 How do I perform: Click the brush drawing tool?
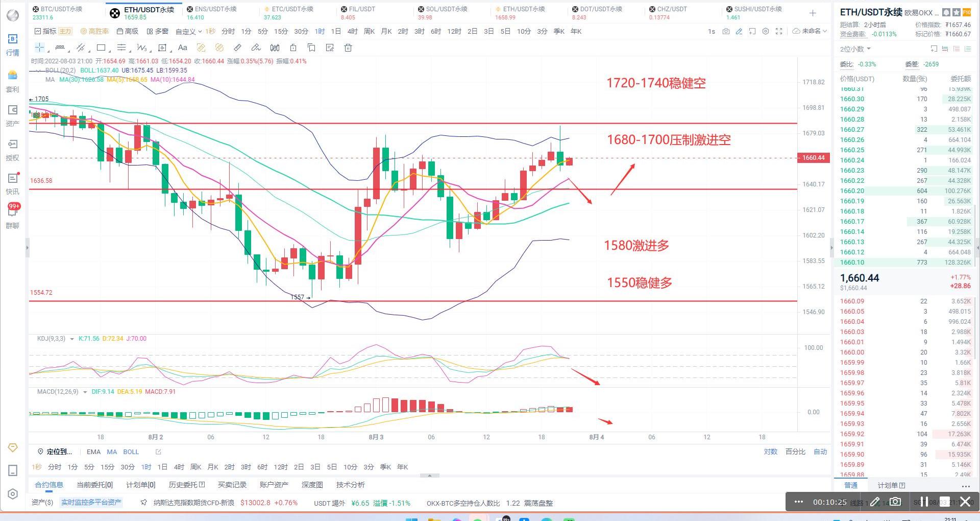coord(256,48)
